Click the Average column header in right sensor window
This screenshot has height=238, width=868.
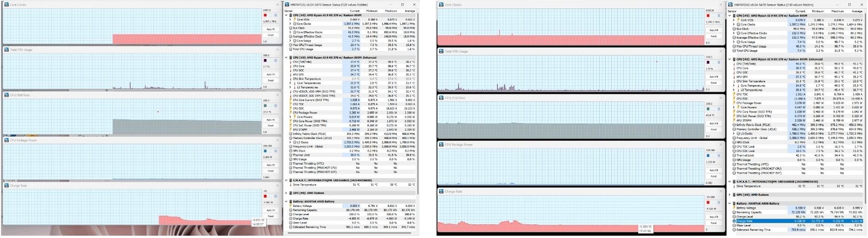tap(857, 11)
